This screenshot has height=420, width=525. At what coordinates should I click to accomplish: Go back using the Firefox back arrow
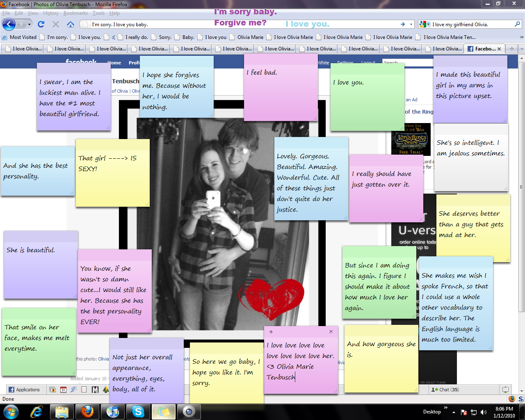pos(9,24)
